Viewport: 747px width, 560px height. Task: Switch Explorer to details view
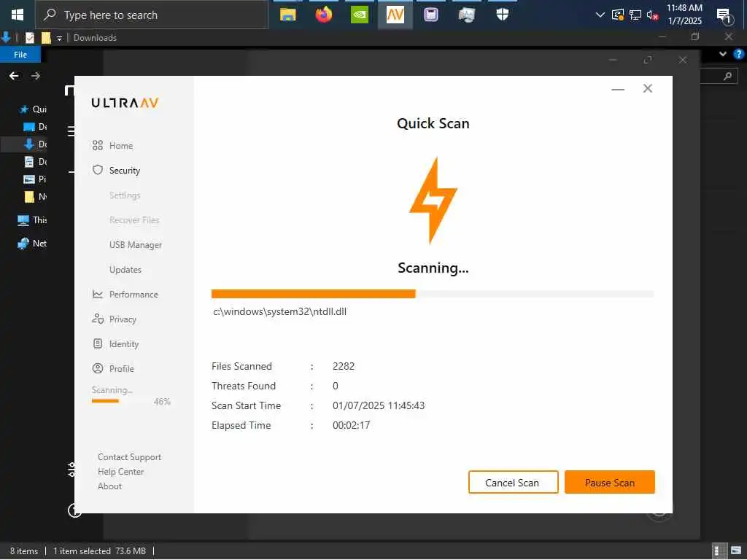coord(719,551)
